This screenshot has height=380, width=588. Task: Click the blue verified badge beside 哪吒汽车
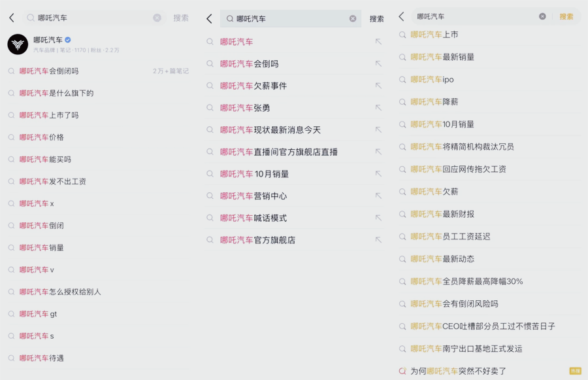pos(68,40)
